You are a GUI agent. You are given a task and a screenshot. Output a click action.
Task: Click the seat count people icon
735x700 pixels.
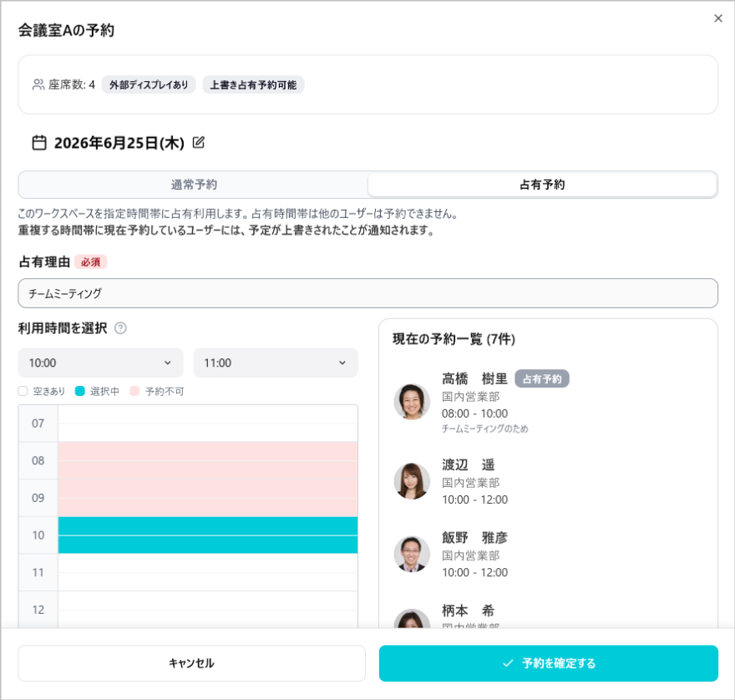pos(38,84)
